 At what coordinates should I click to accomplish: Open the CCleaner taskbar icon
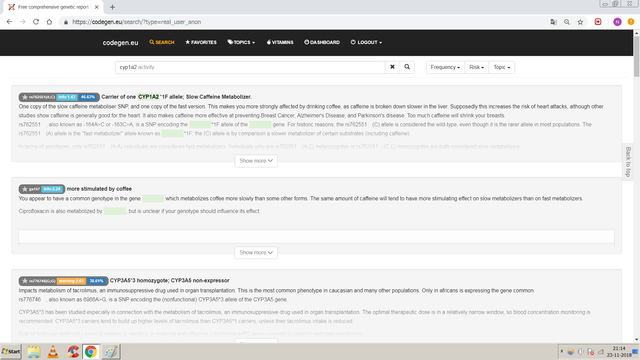[73, 351]
